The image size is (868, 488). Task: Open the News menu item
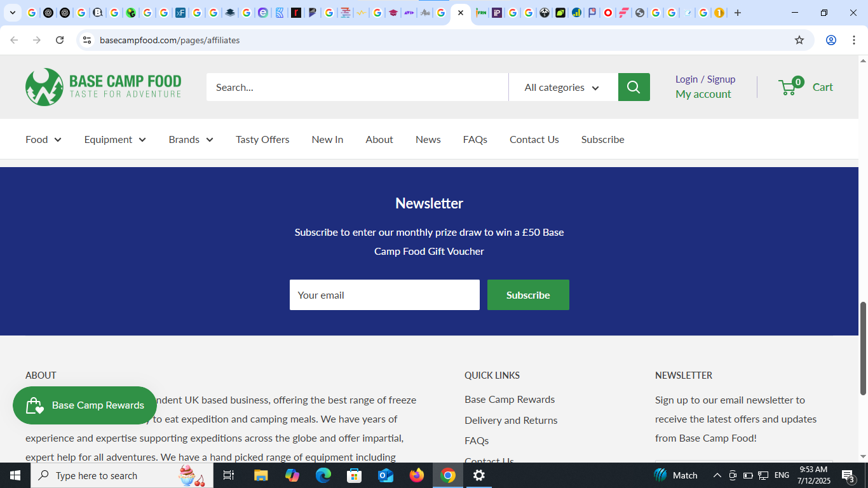point(428,139)
